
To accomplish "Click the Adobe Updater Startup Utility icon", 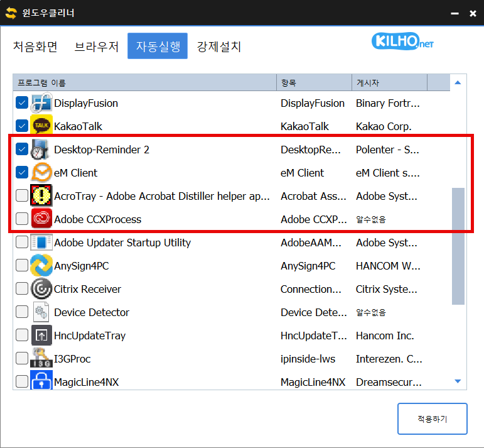I will pyautogui.click(x=41, y=243).
